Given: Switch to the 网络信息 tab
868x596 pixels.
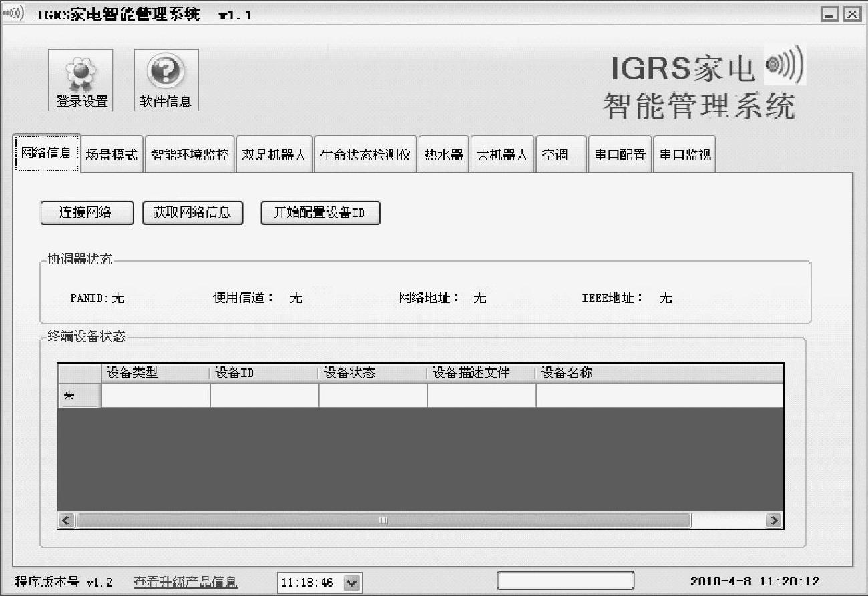Looking at the screenshot, I should pyautogui.click(x=47, y=154).
